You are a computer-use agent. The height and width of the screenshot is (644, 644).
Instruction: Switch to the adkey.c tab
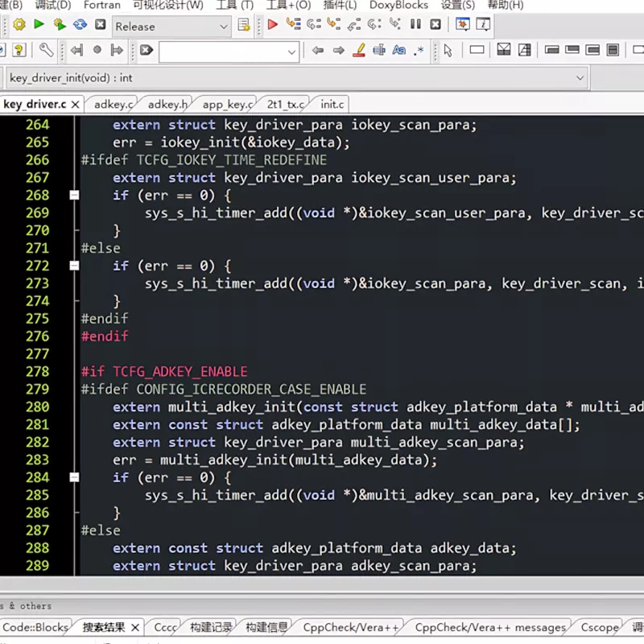114,105
